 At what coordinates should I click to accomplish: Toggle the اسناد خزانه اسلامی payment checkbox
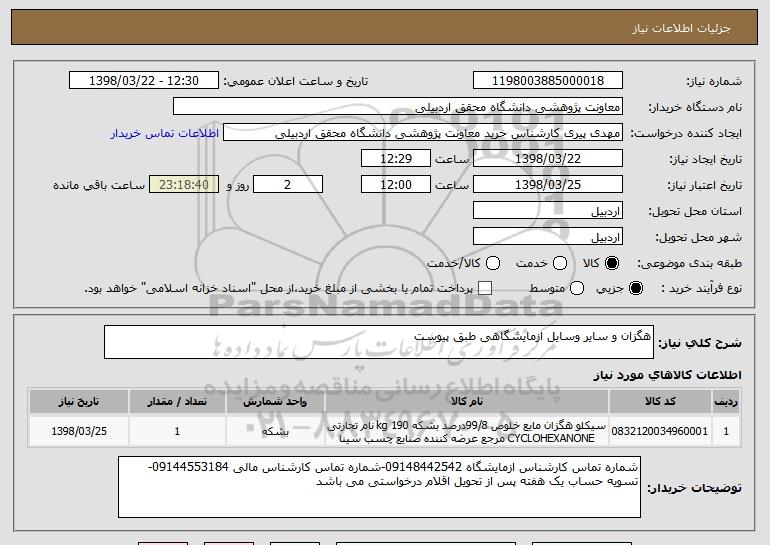(485, 289)
